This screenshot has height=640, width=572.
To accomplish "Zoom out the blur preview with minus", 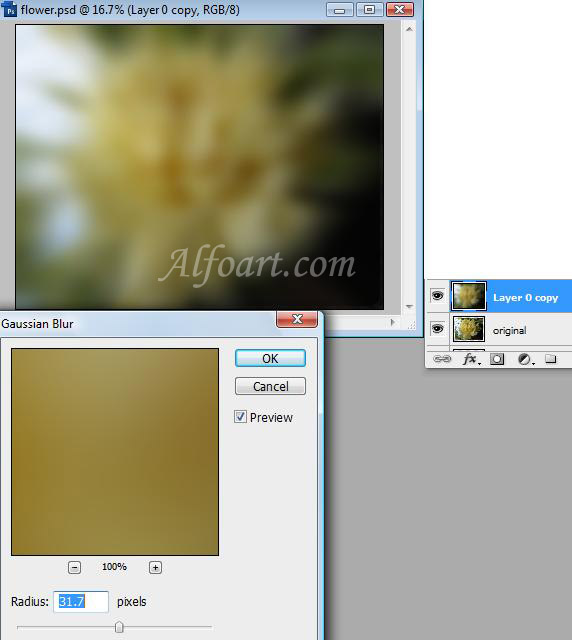I will tap(74, 567).
